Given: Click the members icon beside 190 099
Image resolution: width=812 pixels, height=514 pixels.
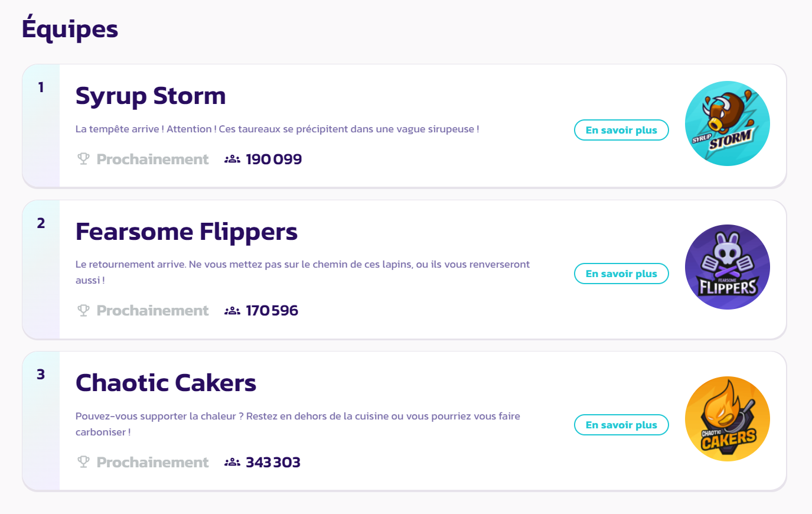Looking at the screenshot, I should (x=232, y=159).
